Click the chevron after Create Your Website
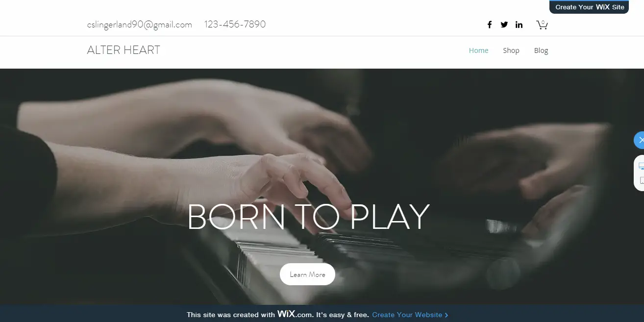 446,315
